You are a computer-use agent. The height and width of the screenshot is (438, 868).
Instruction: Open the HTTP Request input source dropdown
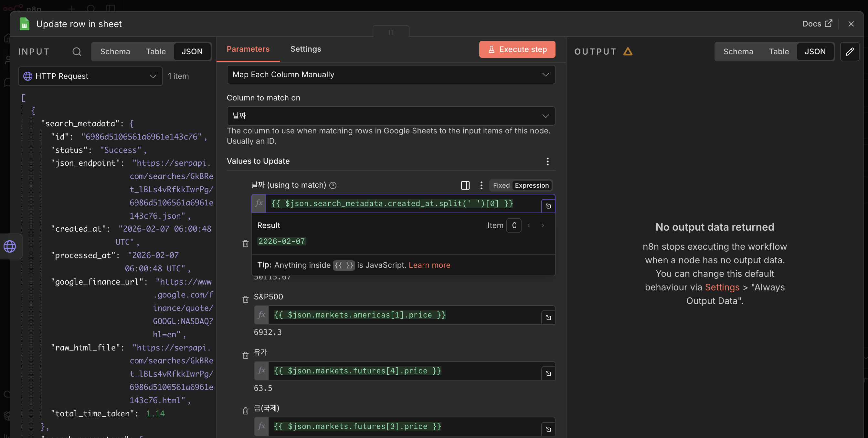pos(90,76)
